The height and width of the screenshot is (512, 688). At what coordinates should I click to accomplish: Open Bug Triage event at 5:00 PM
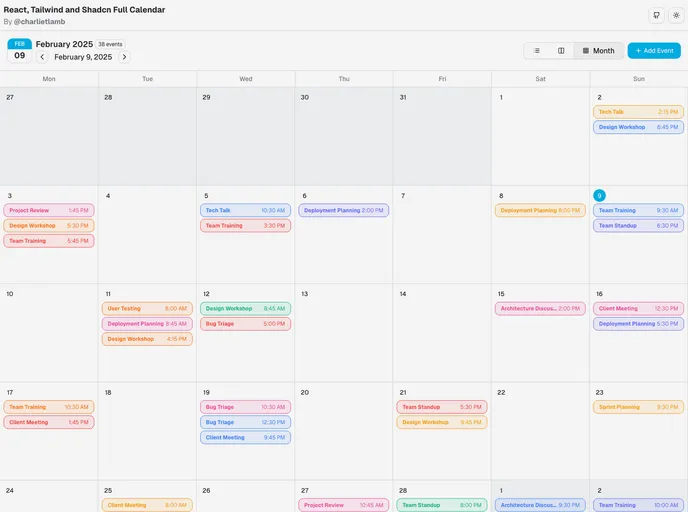(x=245, y=324)
